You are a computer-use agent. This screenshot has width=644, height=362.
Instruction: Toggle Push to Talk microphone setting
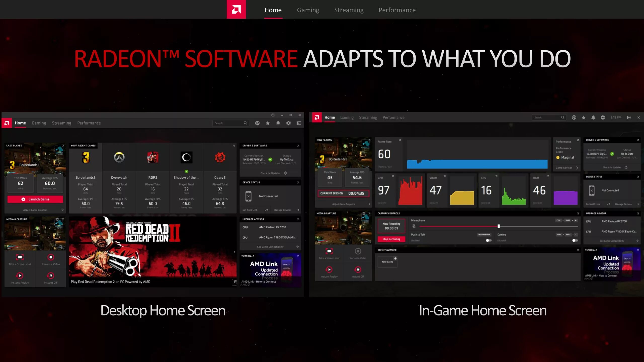pyautogui.click(x=489, y=240)
